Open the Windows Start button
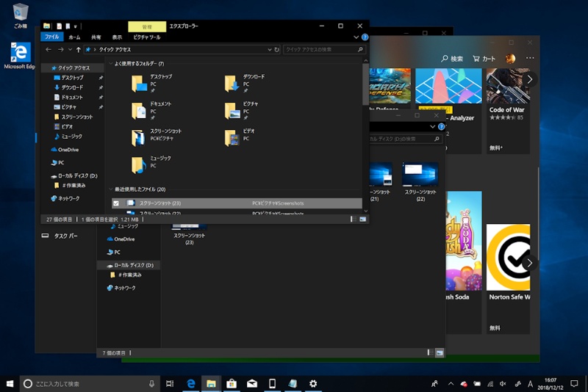This screenshot has width=588, height=392. point(10,383)
